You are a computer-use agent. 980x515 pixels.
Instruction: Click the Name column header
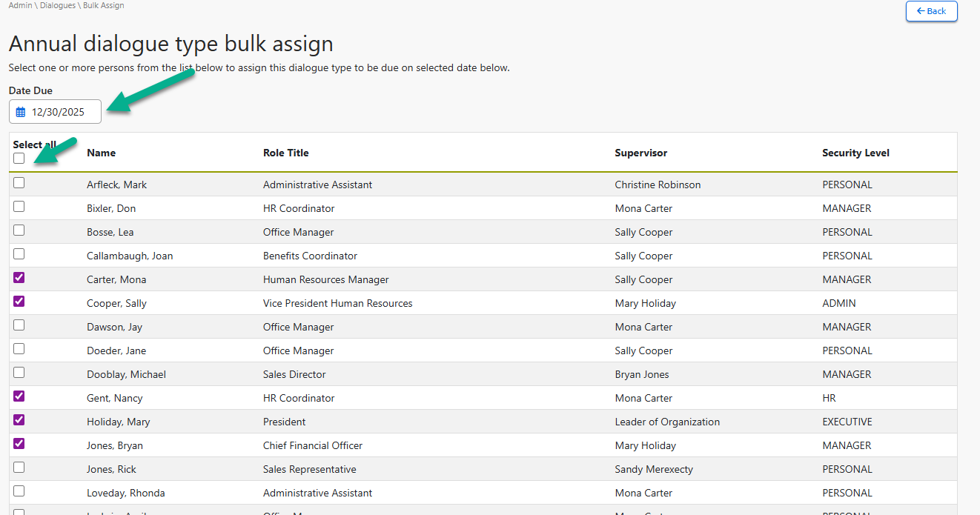point(101,153)
